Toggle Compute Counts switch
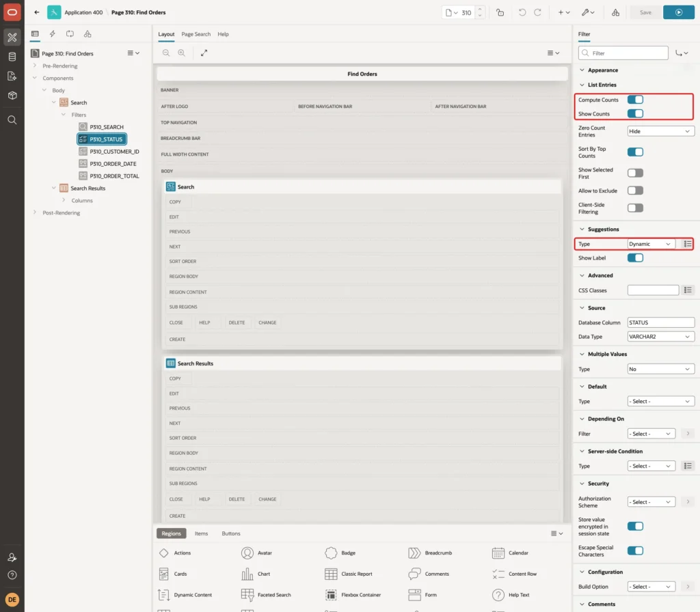 click(635, 100)
